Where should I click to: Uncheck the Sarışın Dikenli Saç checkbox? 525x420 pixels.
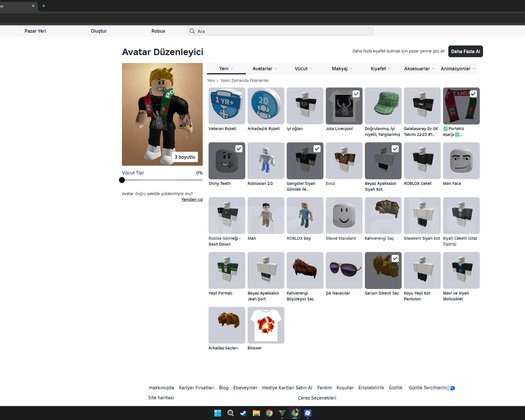(x=395, y=259)
